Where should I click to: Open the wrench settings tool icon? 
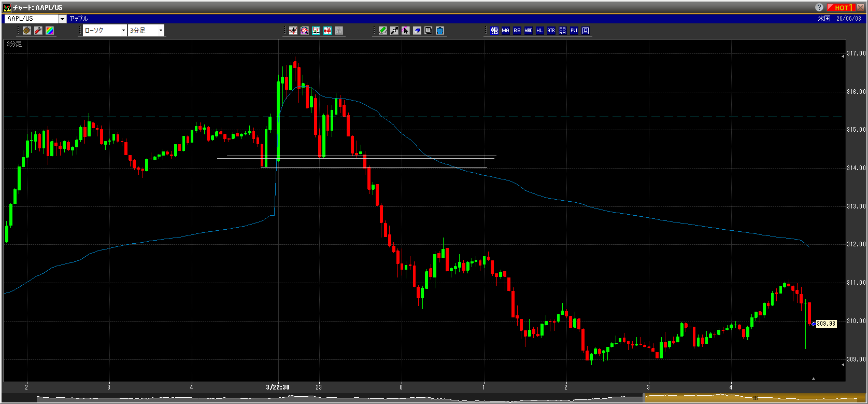(x=38, y=31)
